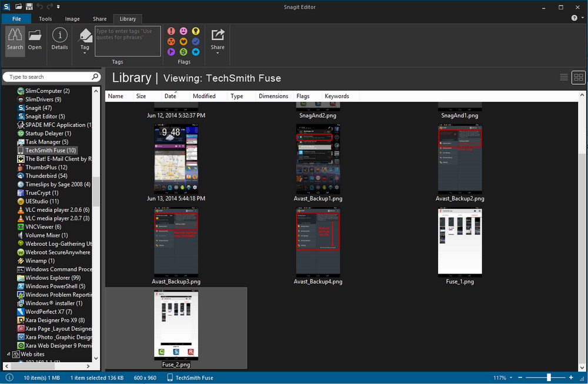Select Snagit Editor (5) in the tree
The image size is (588, 384).
(x=41, y=116)
